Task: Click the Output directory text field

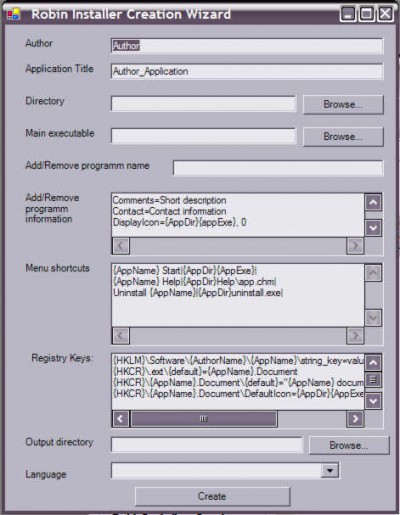Action: coord(207,445)
